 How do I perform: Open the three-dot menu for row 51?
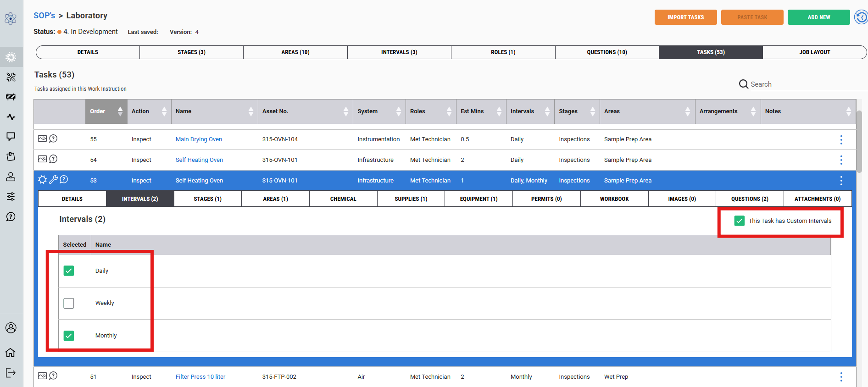click(841, 377)
